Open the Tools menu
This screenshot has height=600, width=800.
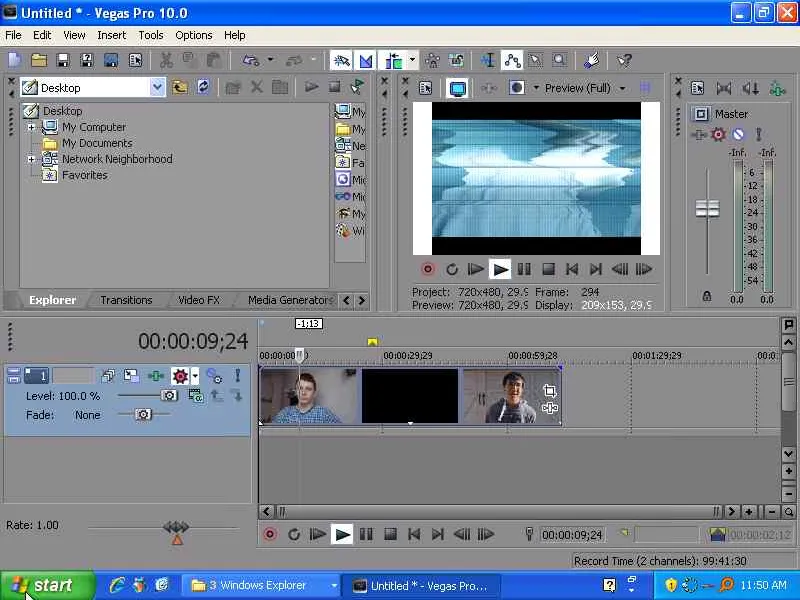(151, 35)
